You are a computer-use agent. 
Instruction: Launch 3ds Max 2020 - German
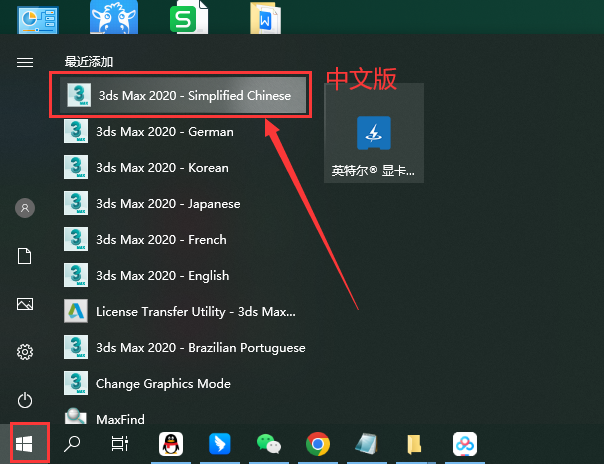(164, 132)
